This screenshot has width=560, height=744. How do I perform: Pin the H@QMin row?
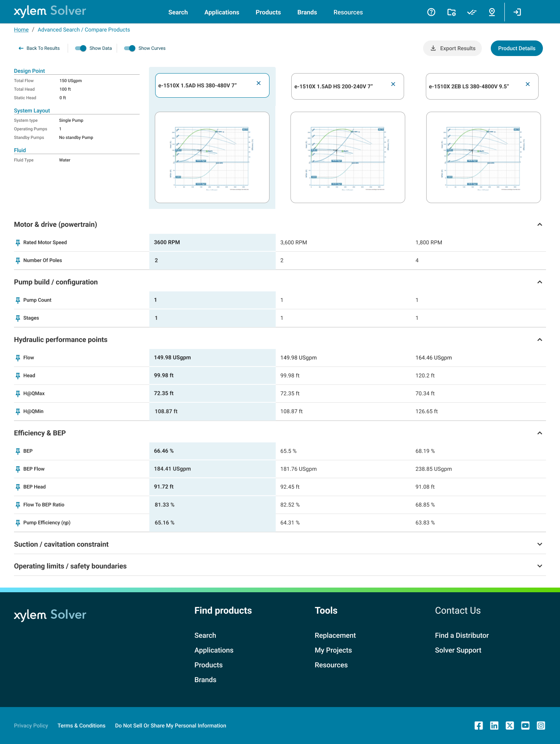[17, 412]
